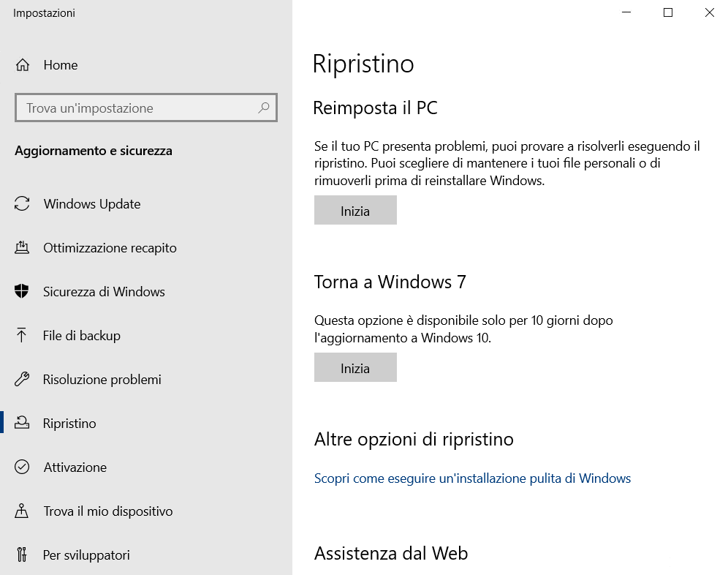Click the Sicurezza di Windows shield icon
The width and height of the screenshot is (728, 575).
coord(23,292)
